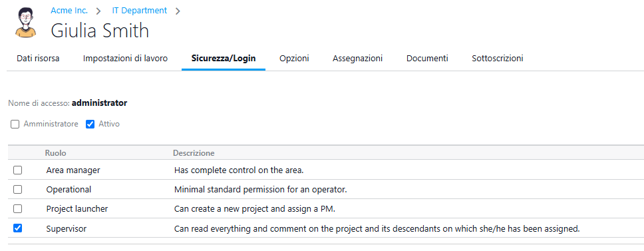The width and height of the screenshot is (644, 251).
Task: Open the Impostazioni di lavoro tab
Action: [125, 59]
